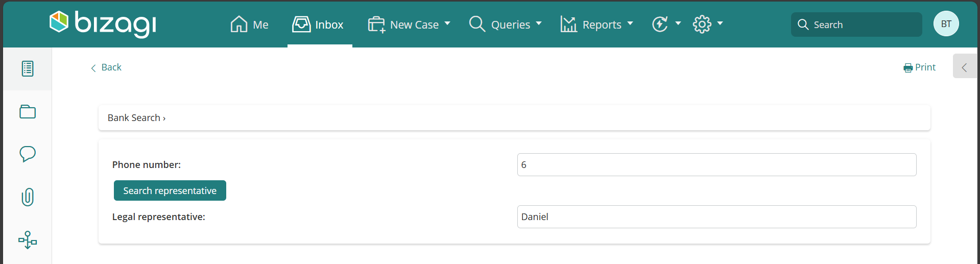Image resolution: width=980 pixels, height=264 pixels.
Task: Open the settings gear dropdown
Action: coord(708,24)
